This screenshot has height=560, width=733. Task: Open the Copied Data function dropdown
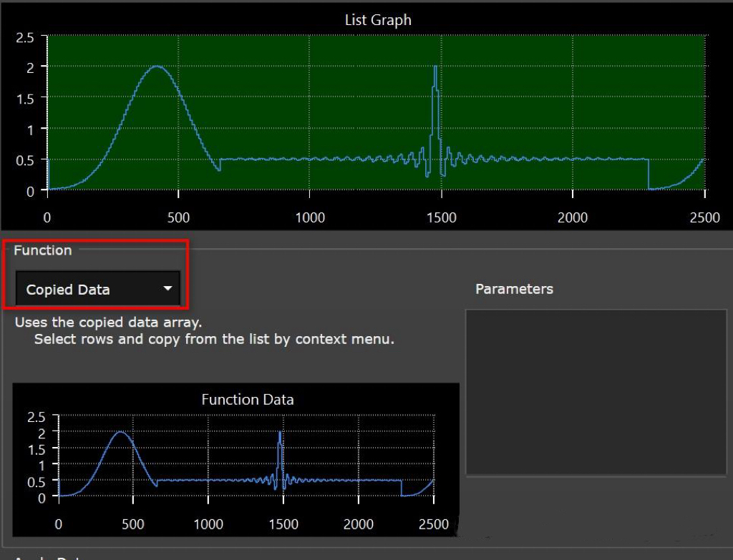(97, 289)
